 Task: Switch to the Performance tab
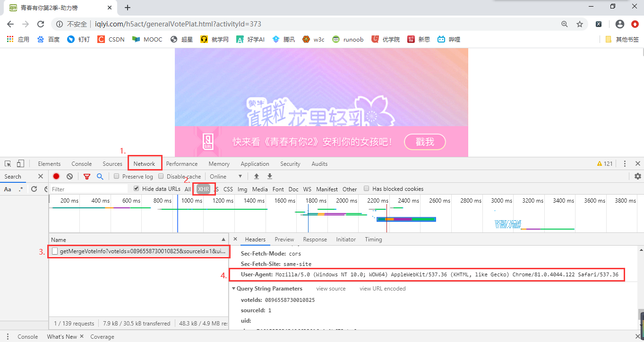point(182,164)
